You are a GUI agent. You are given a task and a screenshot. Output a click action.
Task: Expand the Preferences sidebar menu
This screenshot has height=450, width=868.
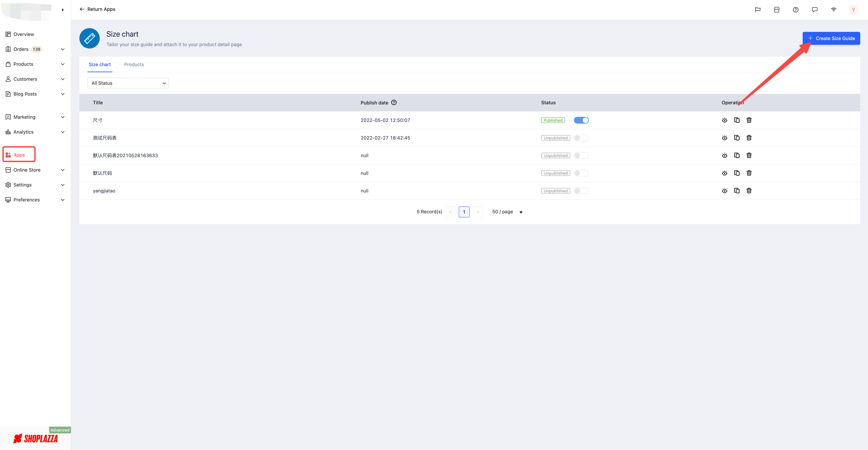62,200
